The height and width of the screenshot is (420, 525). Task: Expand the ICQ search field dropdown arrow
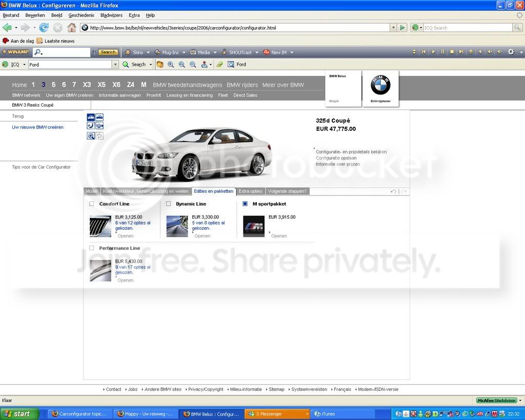(x=115, y=65)
